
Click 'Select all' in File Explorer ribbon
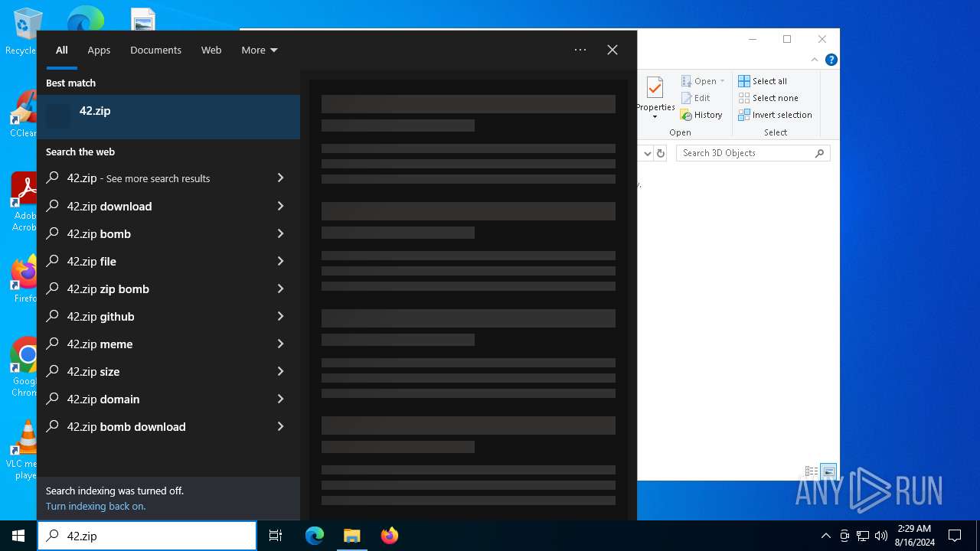763,81
